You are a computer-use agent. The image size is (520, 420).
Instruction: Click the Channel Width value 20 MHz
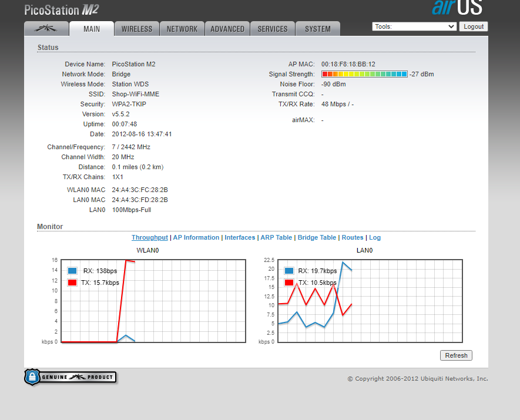pyautogui.click(x=123, y=157)
